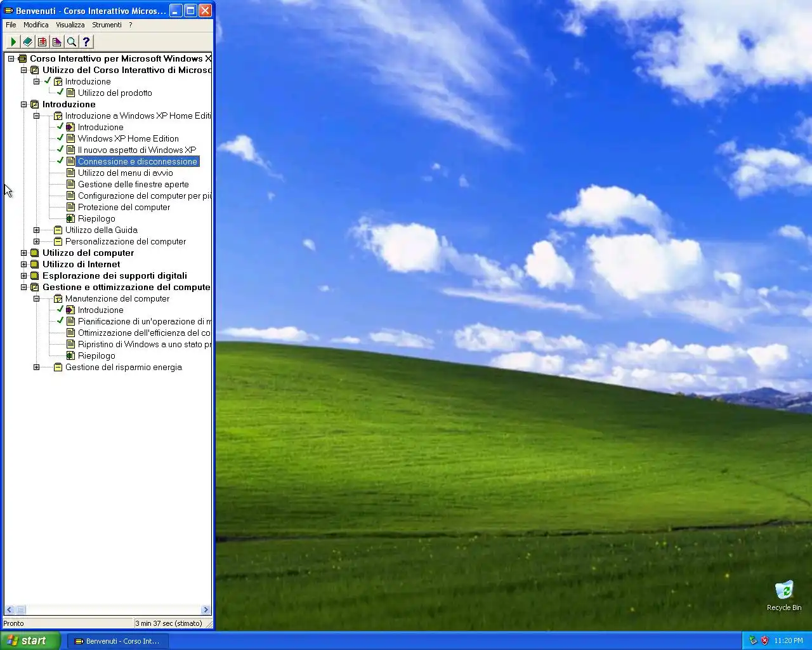
Task: Click the teal book toolbar icon
Action: click(x=27, y=42)
